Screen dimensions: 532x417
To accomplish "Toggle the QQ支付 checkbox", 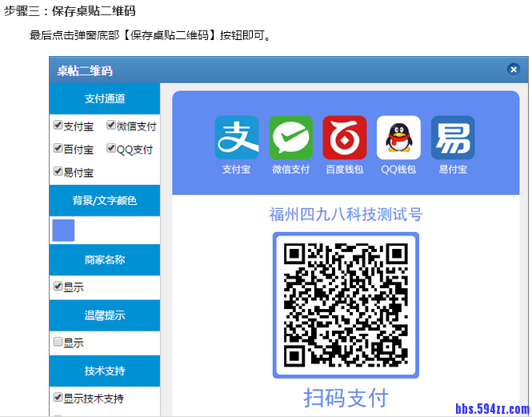I will (111, 148).
